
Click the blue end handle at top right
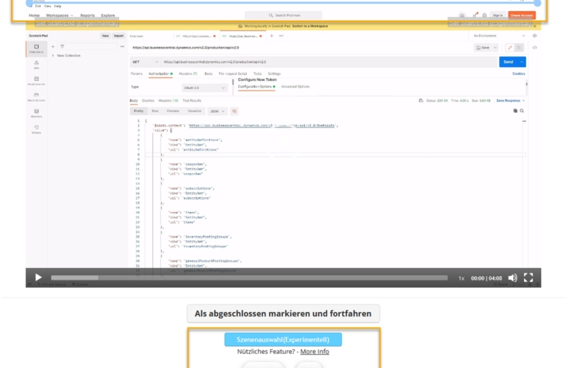click(x=537, y=4)
